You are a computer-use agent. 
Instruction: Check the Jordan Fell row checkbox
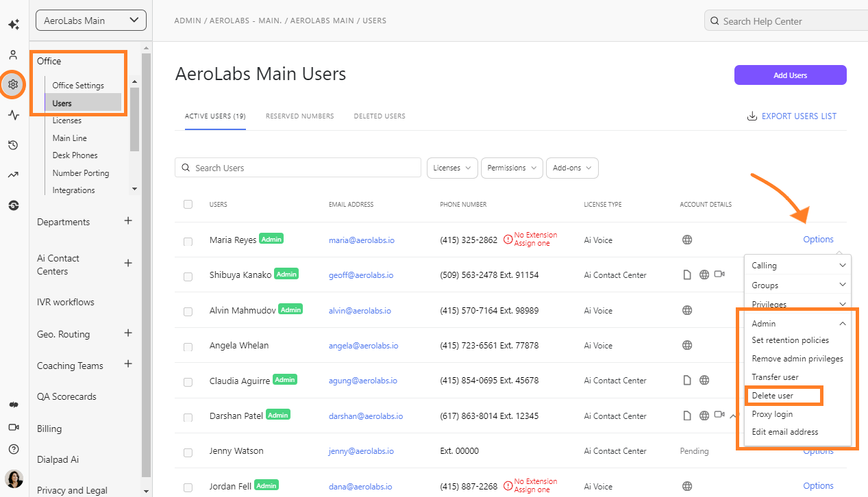(188, 487)
